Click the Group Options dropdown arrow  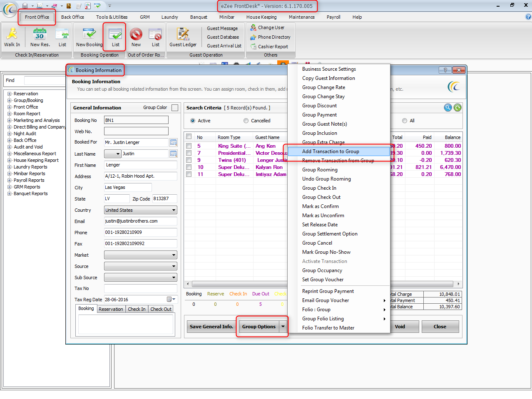click(x=283, y=327)
